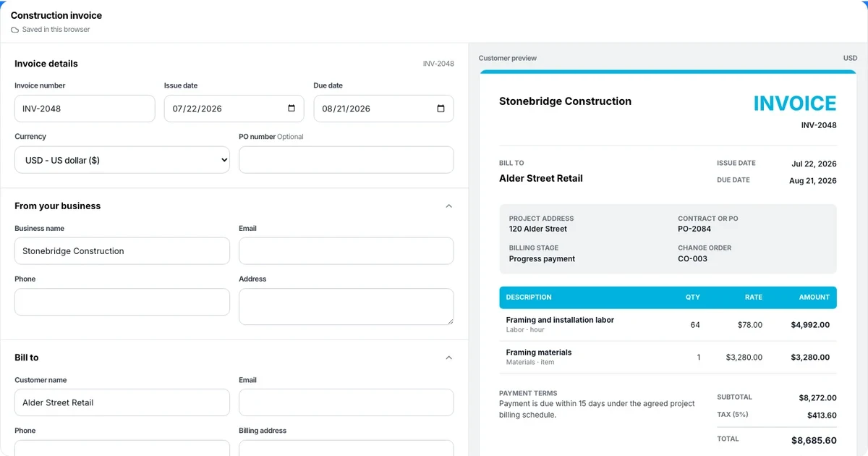The image size is (868, 456).
Task: Click the 120 Alder Street project address
Action: 538,229
